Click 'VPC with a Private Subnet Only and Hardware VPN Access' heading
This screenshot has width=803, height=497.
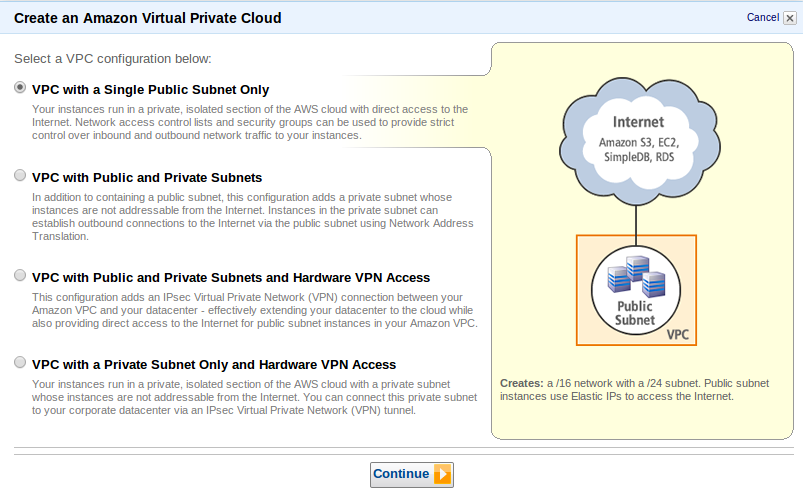click(x=214, y=365)
